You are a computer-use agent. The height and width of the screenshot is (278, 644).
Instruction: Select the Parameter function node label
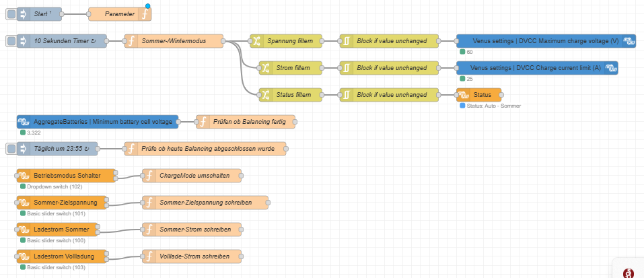pyautogui.click(x=120, y=14)
